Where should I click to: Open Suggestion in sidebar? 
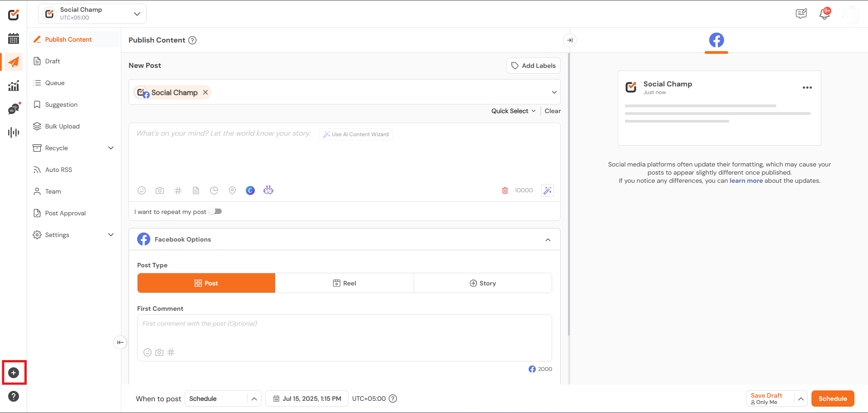tap(74, 104)
